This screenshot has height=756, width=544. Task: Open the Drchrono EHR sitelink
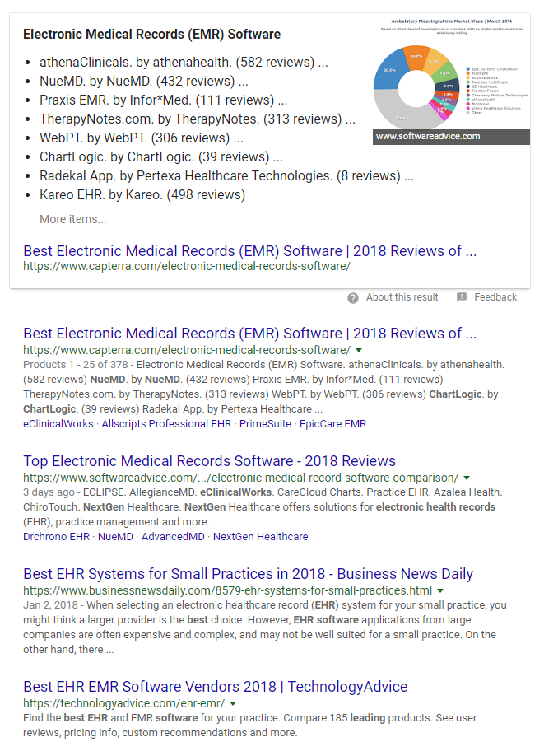54,536
